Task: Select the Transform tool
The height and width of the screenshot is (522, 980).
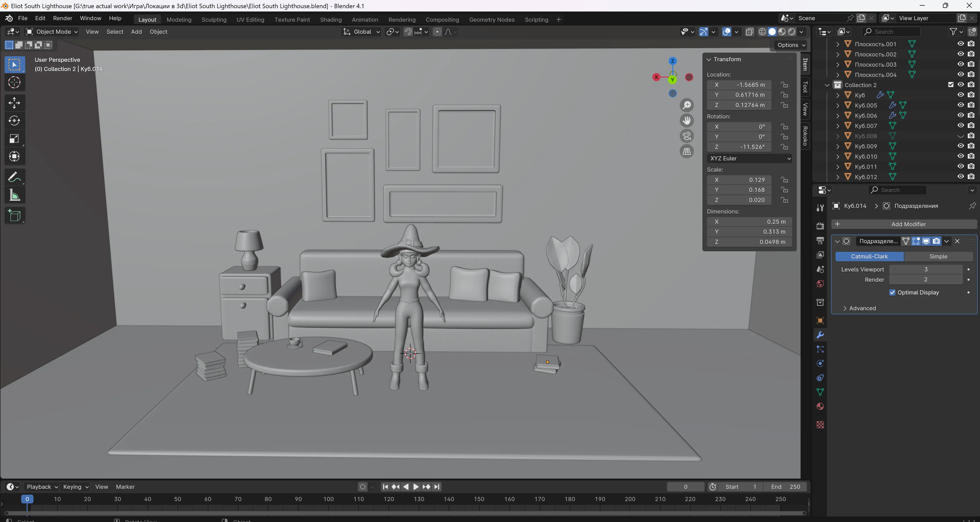Action: tap(15, 157)
